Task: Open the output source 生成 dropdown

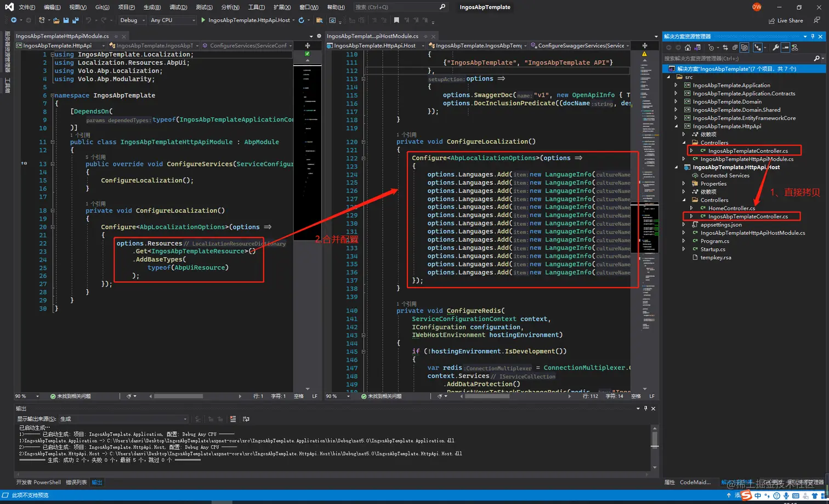Action: (123, 419)
